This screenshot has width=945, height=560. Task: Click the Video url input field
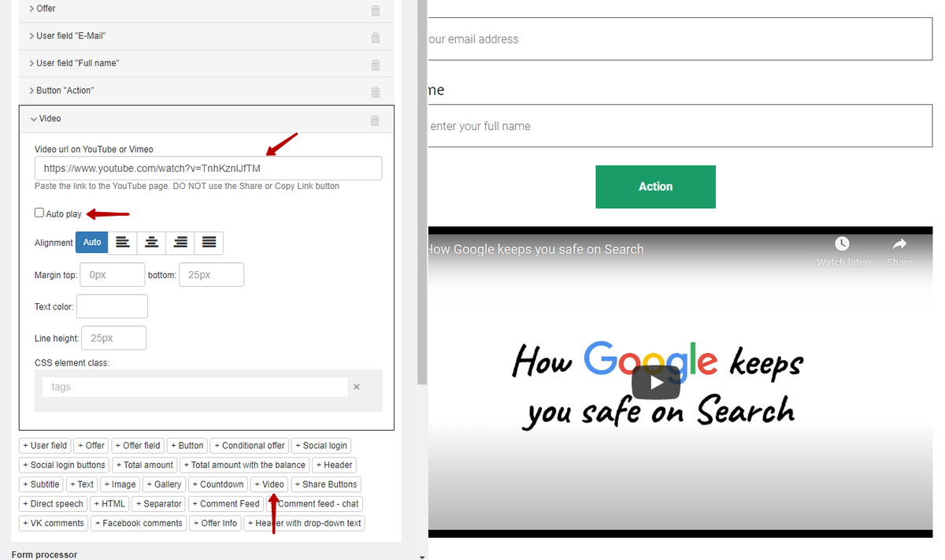coord(208,169)
